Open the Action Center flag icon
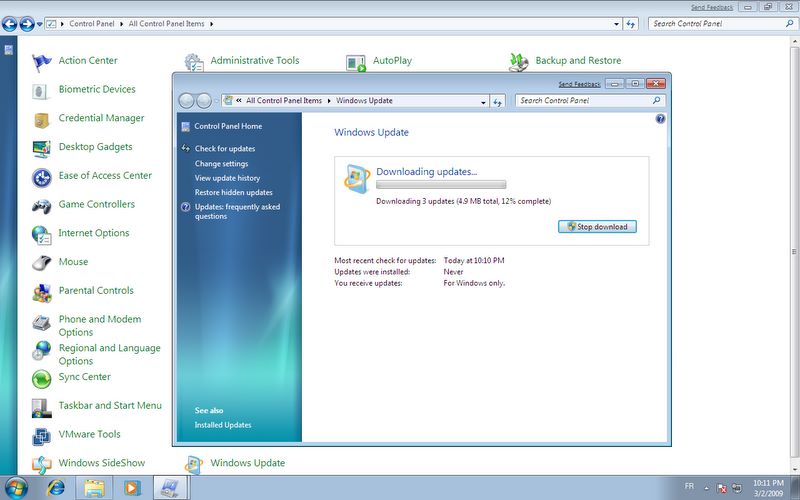The width and height of the screenshot is (800, 500). [x=42, y=62]
